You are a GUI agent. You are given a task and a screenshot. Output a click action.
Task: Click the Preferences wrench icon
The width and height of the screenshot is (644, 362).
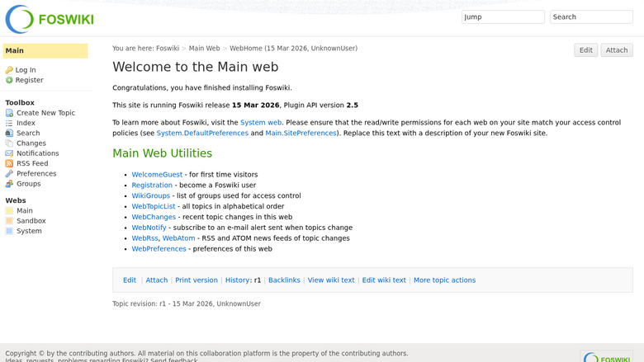tap(9, 173)
